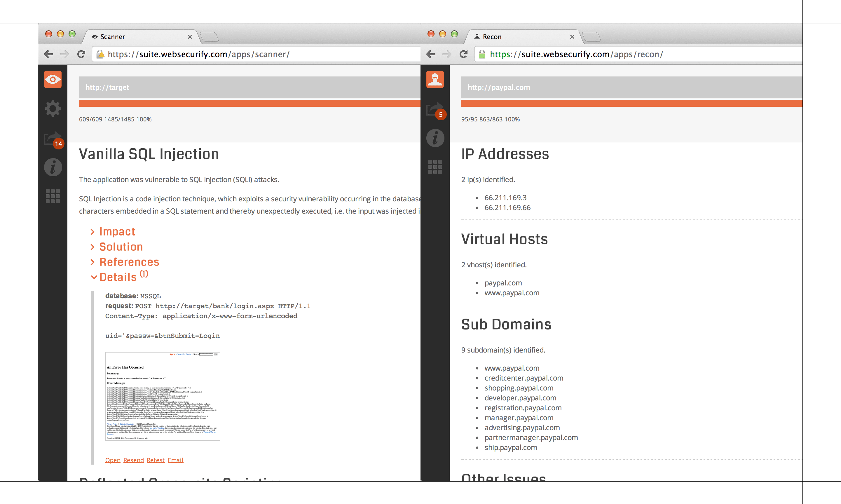Click green lock icon in Recon address bar
841x504 pixels.
pos(482,54)
